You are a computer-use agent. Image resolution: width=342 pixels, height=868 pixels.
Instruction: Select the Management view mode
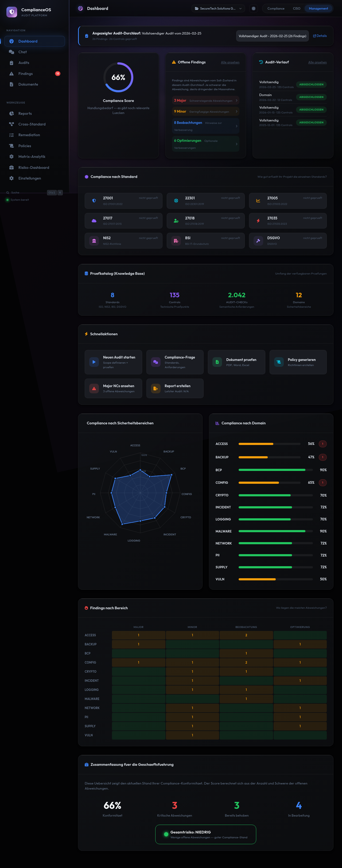(318, 8)
